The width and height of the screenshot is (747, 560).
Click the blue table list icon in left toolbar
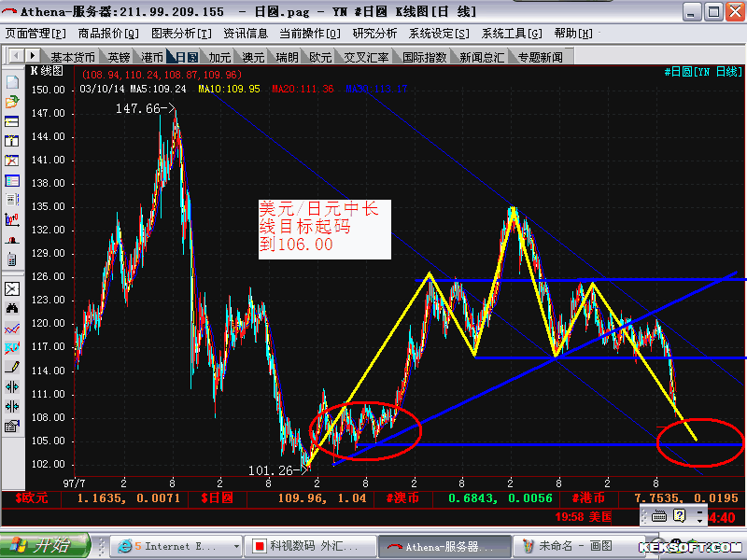click(12, 180)
